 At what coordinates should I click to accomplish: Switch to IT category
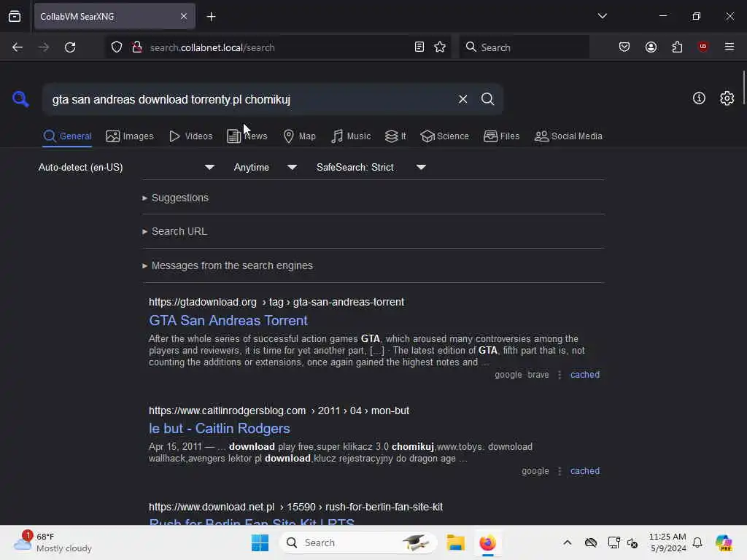(395, 136)
